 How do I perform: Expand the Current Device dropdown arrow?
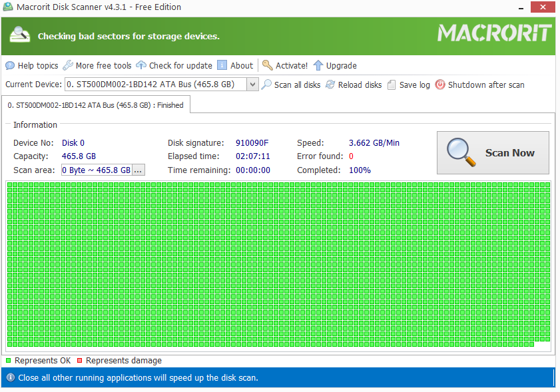[252, 85]
